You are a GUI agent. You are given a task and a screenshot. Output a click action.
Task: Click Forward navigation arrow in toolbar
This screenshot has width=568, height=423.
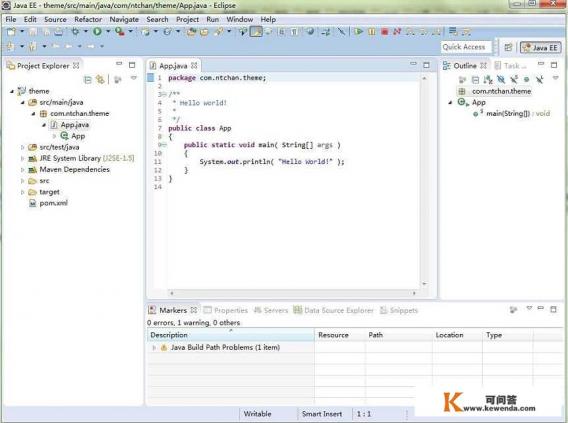coord(91,46)
